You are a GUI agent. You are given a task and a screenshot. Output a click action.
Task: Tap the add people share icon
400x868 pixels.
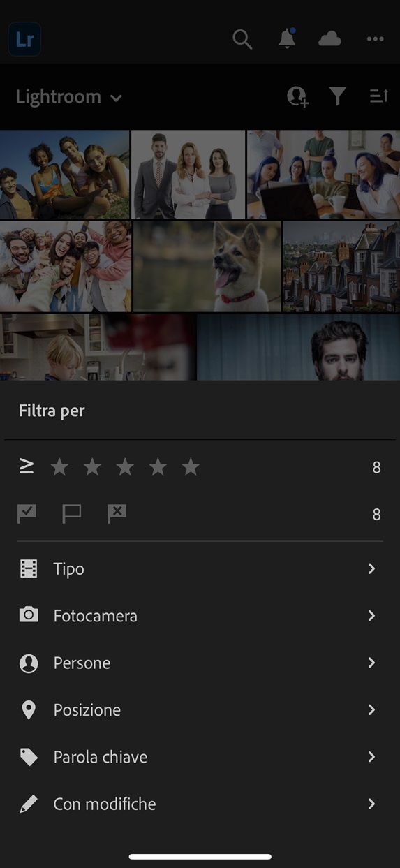(297, 96)
